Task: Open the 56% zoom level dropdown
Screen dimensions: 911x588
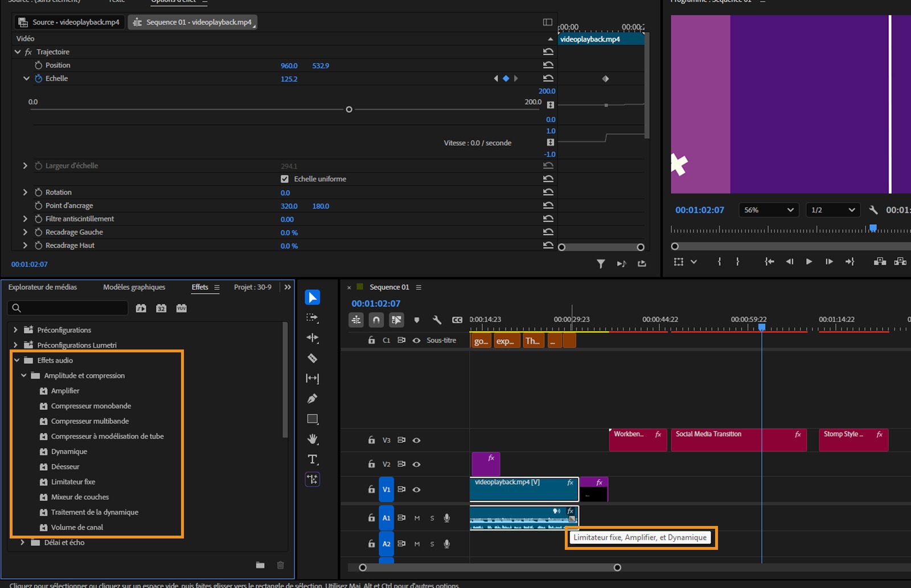Action: point(768,209)
